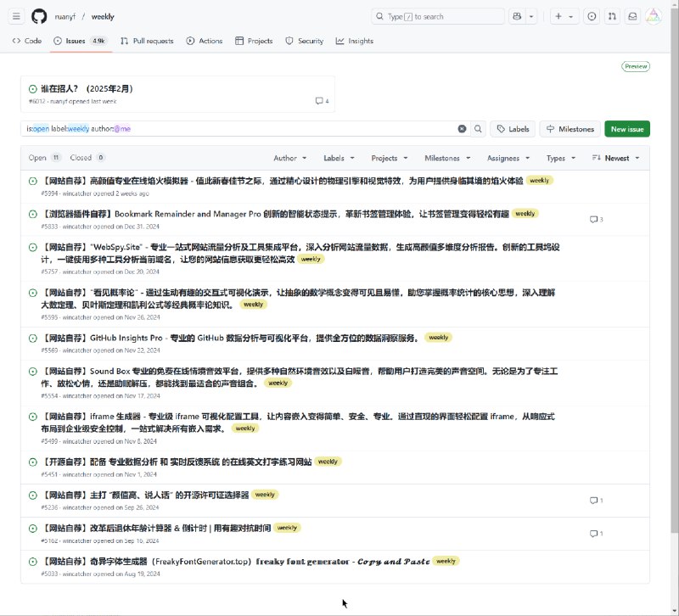The height and width of the screenshot is (616, 679).
Task: Expand the create new dropdown arrow
Action: (x=571, y=16)
